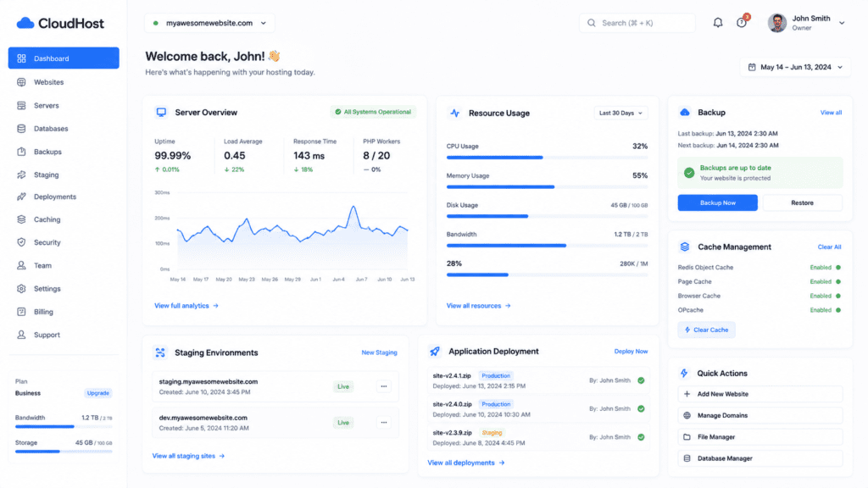Click the Backups icon in sidebar

tap(21, 152)
